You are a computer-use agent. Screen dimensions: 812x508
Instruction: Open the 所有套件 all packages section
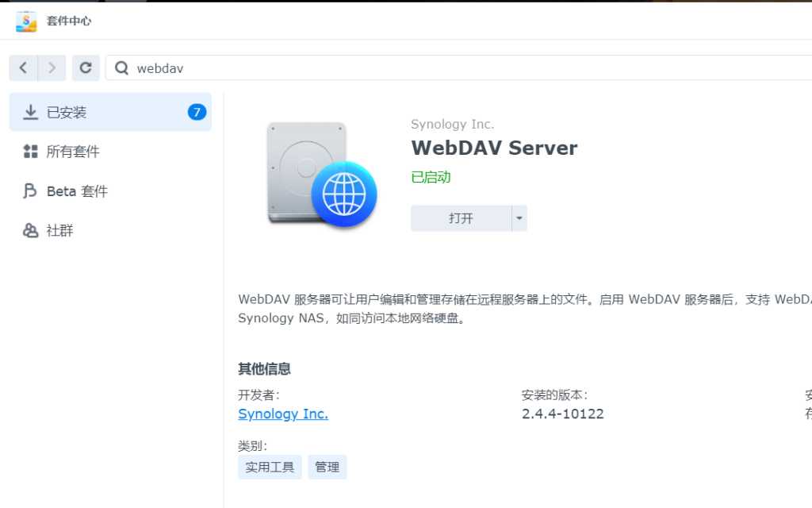pos(110,152)
